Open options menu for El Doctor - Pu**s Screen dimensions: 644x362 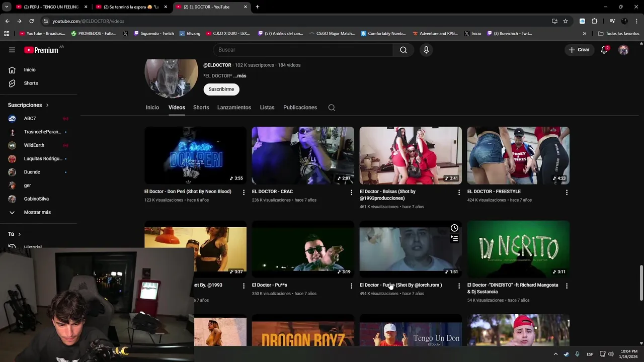(351, 286)
